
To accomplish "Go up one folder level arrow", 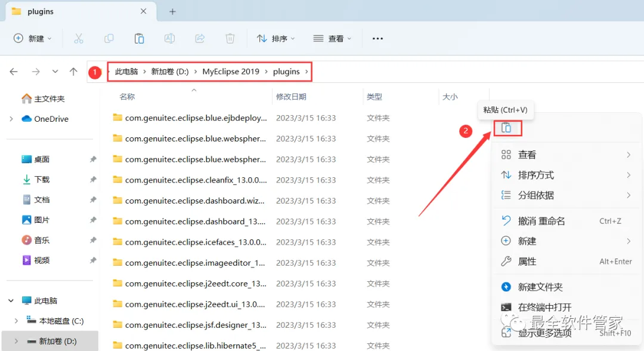I will tap(73, 72).
